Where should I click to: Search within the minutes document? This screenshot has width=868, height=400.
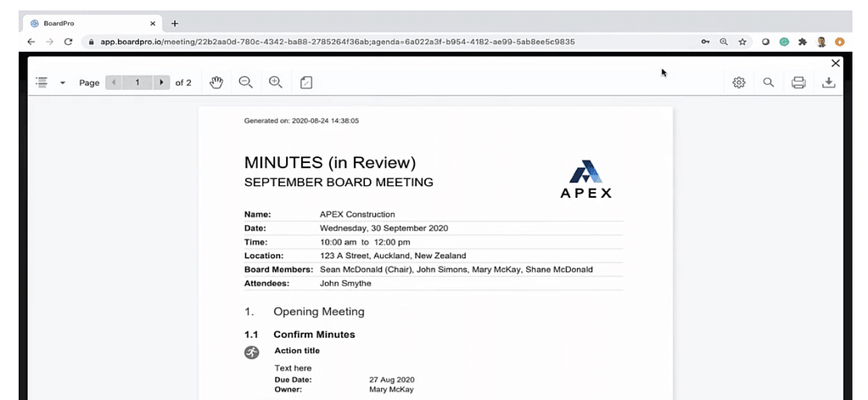[768, 82]
